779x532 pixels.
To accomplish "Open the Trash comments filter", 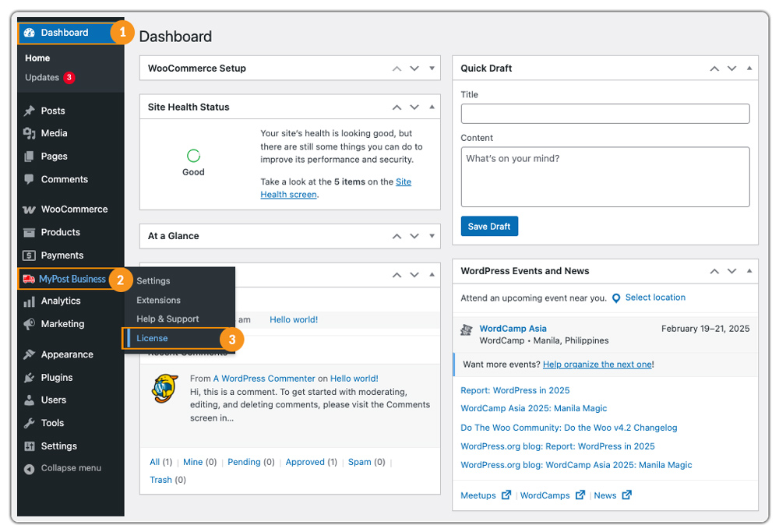I will coord(160,480).
